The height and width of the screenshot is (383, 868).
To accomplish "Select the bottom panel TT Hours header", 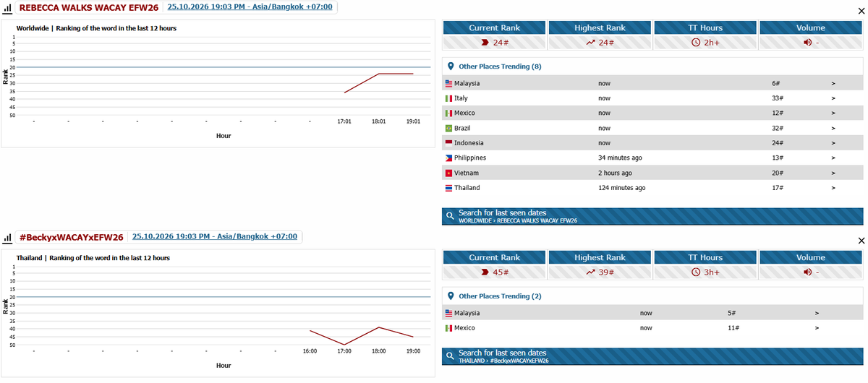I will [705, 257].
